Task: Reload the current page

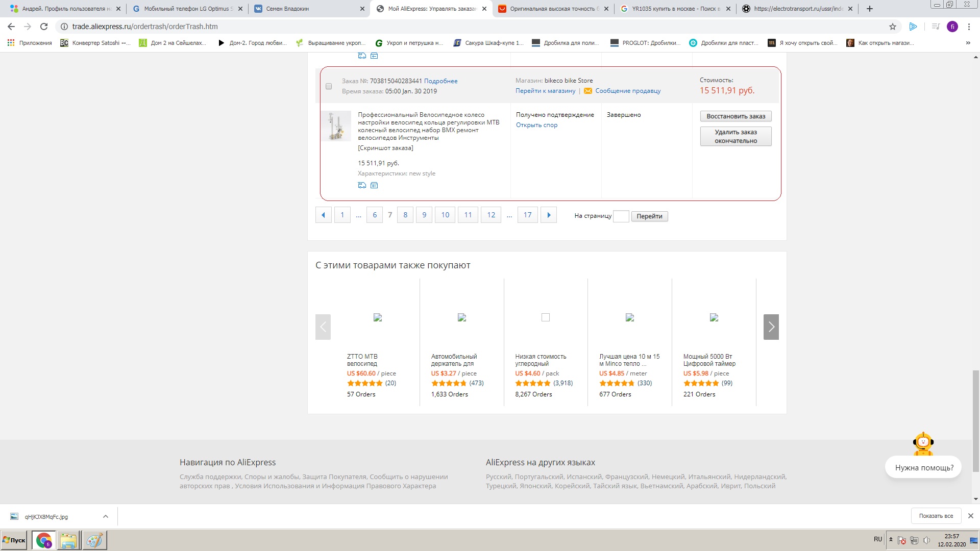Action: pyautogui.click(x=44, y=27)
